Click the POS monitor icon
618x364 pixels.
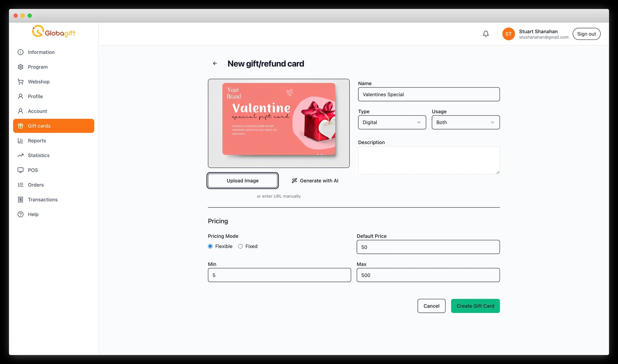21,170
